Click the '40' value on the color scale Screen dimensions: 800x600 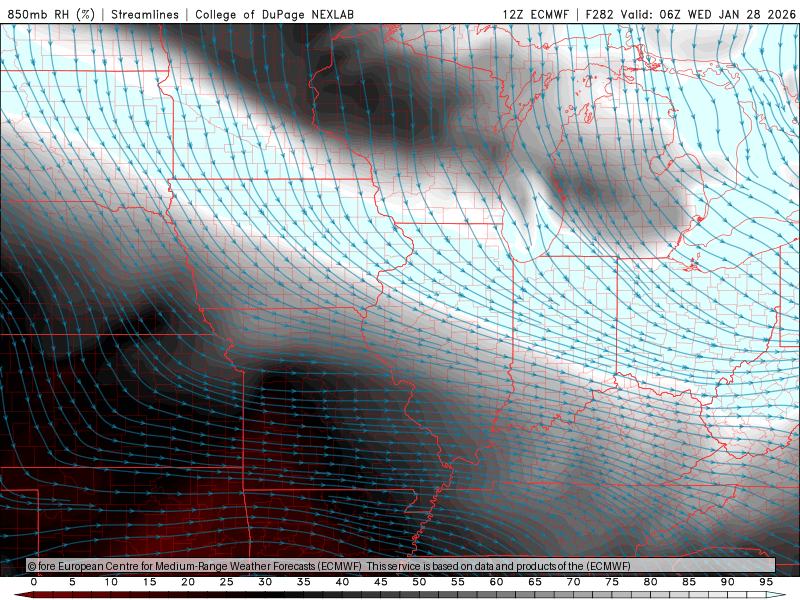coord(342,582)
